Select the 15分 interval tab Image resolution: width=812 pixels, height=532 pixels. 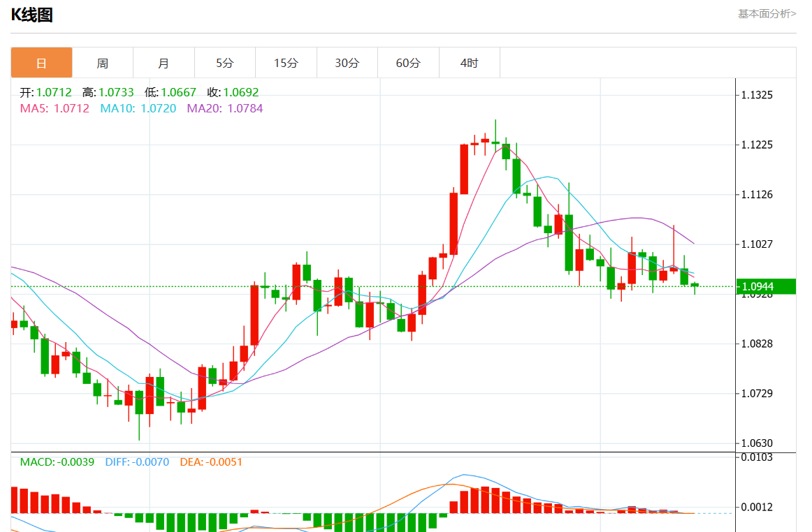point(286,63)
